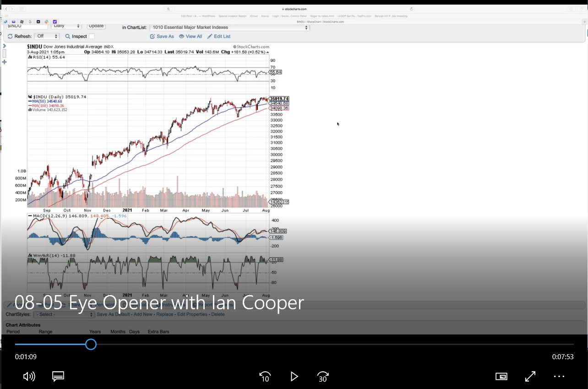Click the elapsed time 0:01:09 label
The height and width of the screenshot is (389, 588).
(26, 357)
